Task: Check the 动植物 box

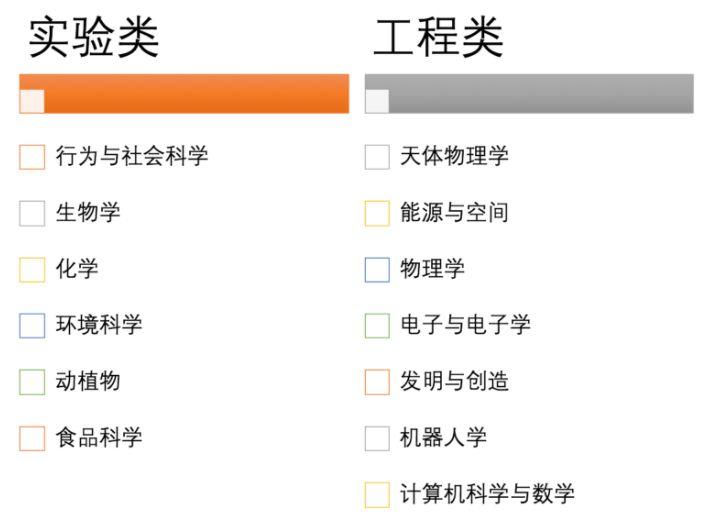Action: click(x=32, y=381)
